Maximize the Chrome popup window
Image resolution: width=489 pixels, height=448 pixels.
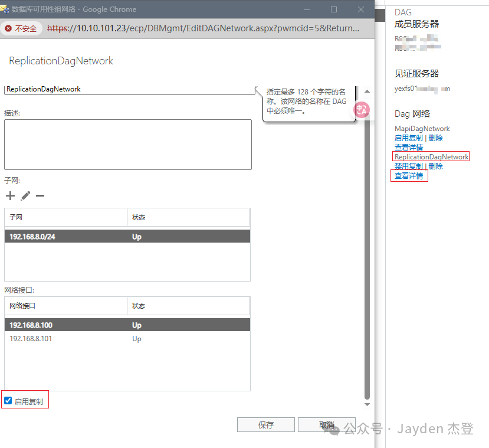[334, 9]
